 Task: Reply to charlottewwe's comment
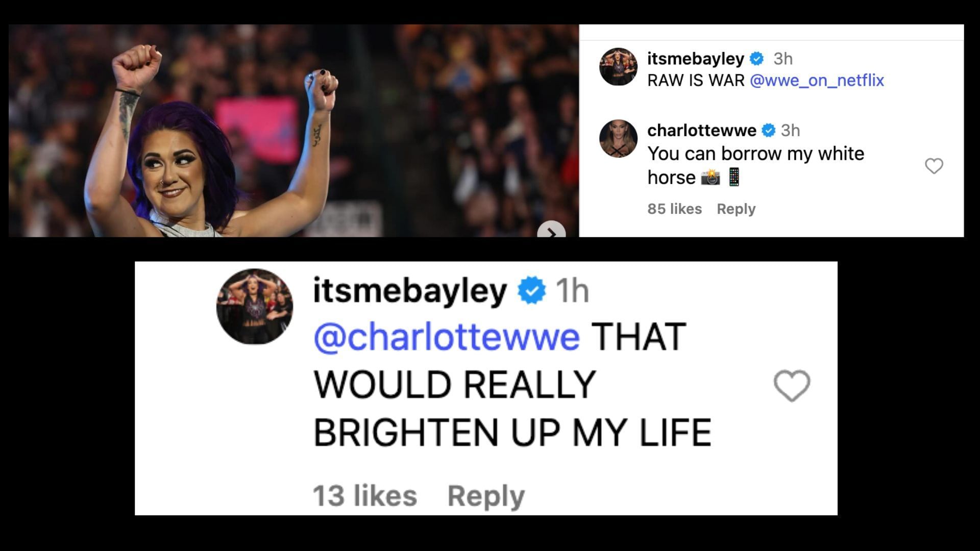pyautogui.click(x=736, y=209)
